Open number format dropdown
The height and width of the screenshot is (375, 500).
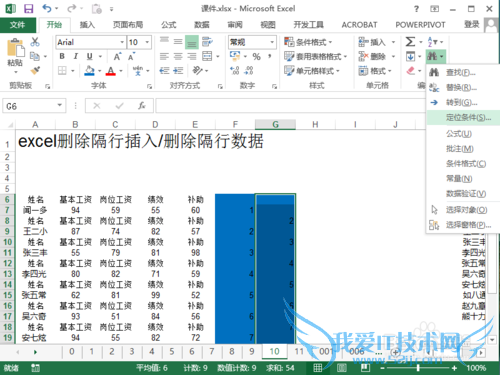click(272, 42)
